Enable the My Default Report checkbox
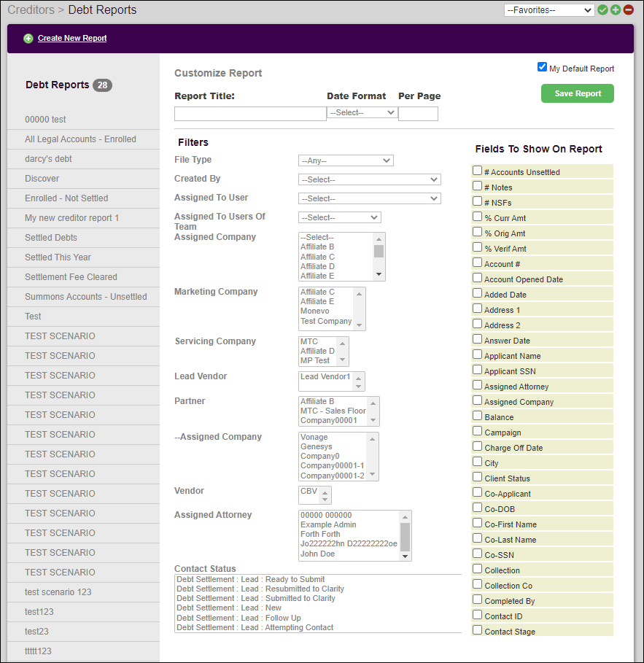Viewport: 644px width, 663px height. 543,66
